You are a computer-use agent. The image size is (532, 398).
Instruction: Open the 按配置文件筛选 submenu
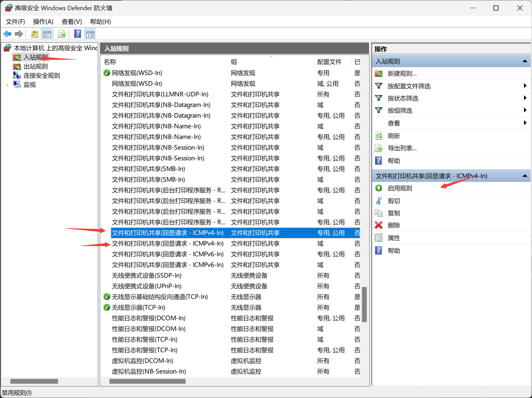coord(409,86)
